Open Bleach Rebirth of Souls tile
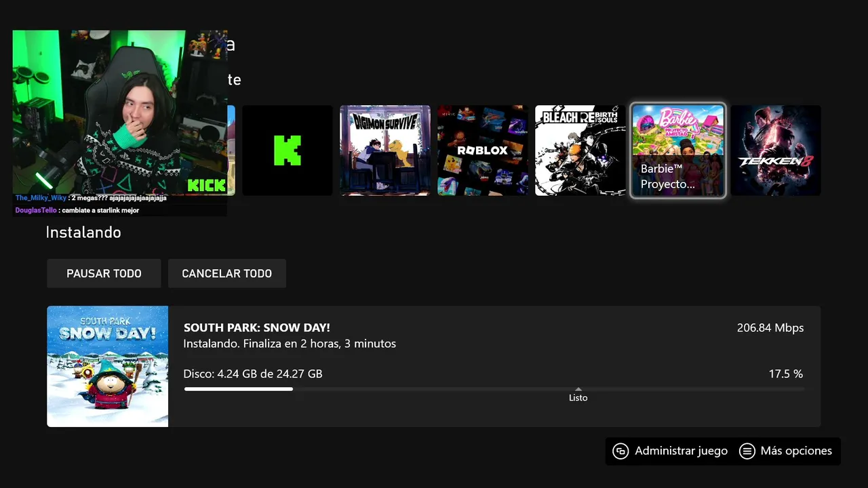 (x=580, y=150)
